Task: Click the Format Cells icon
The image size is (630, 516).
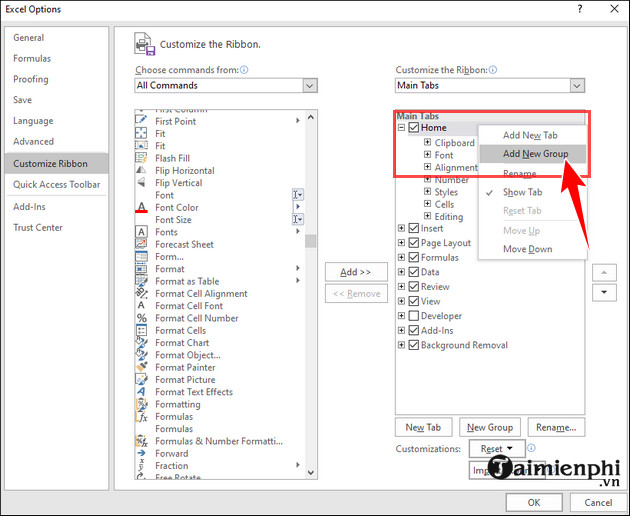Action: click(x=141, y=330)
